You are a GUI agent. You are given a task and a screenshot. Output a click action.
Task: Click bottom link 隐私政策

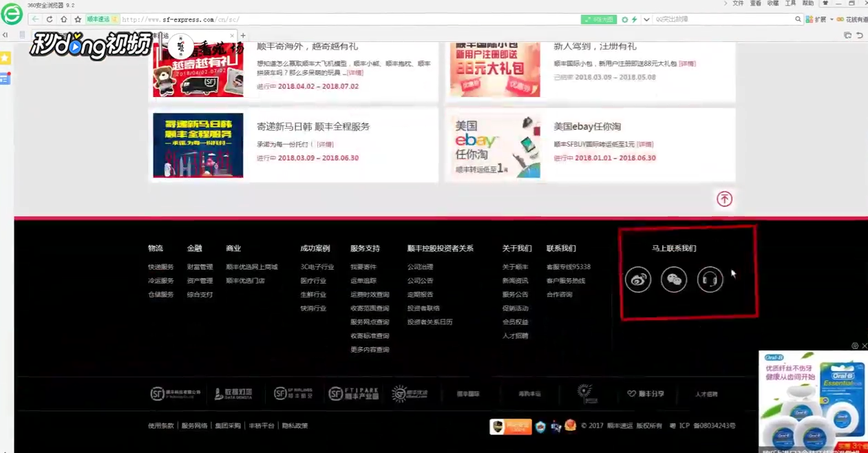pyautogui.click(x=295, y=426)
